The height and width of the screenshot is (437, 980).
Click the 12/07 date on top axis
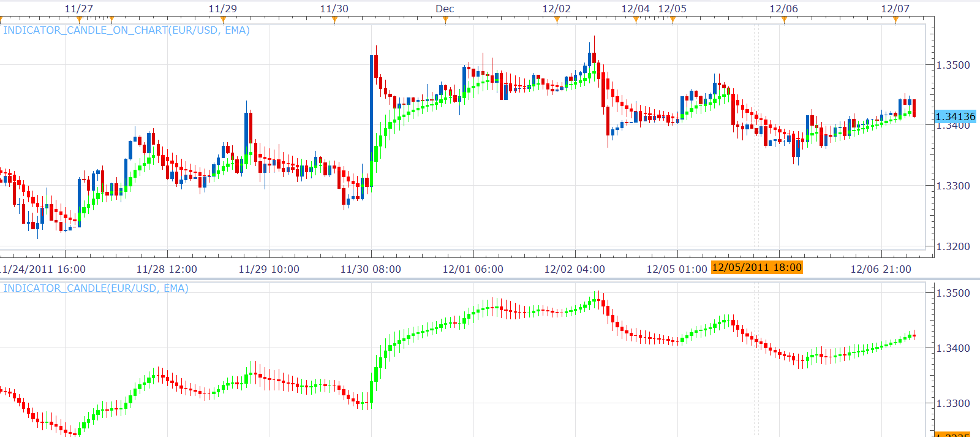tap(895, 9)
